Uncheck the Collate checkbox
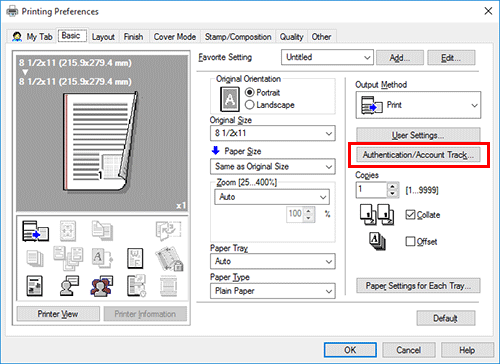The height and width of the screenshot is (364, 500). (410, 215)
